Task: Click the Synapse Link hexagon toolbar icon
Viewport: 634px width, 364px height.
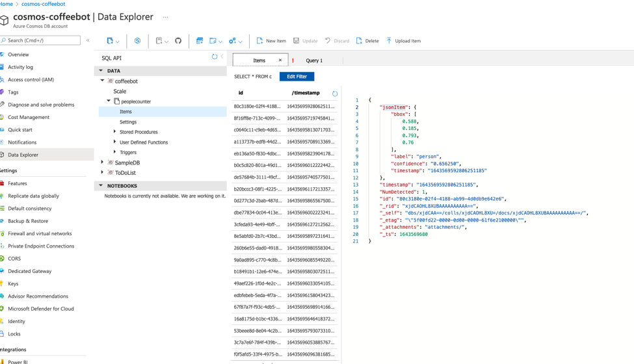Action: tap(137, 41)
